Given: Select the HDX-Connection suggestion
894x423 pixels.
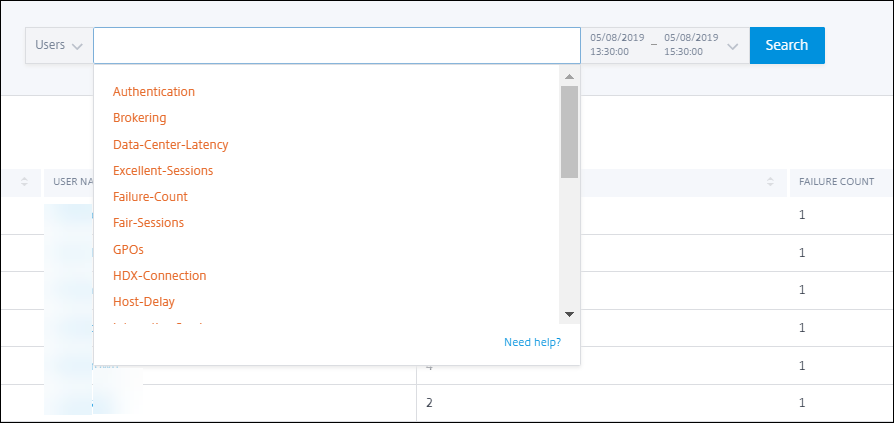Looking at the screenshot, I should coord(160,275).
